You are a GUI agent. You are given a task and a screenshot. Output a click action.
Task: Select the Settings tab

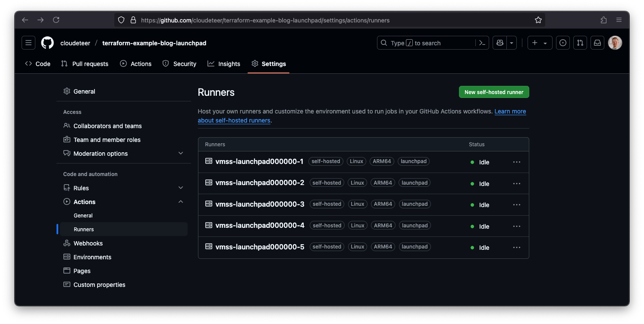coord(269,63)
